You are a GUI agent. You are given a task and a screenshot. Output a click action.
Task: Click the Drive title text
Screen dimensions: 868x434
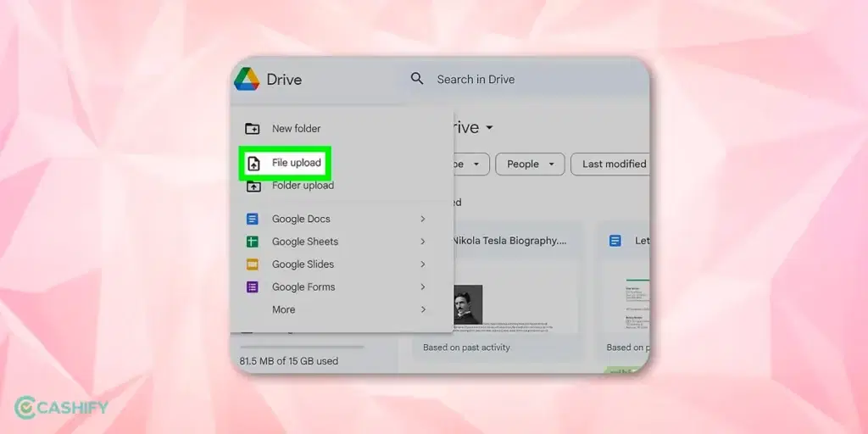[x=284, y=79]
